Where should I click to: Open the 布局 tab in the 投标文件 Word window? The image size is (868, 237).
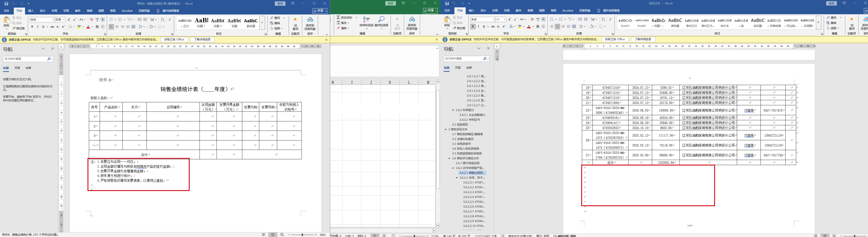pos(495,10)
